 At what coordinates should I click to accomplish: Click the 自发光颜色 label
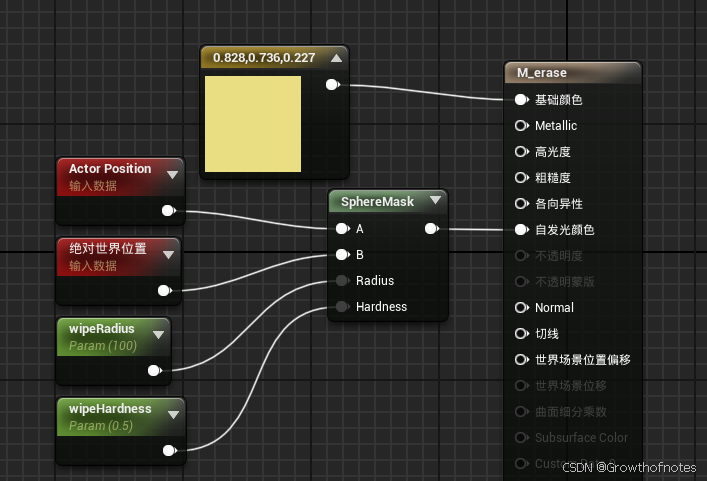tap(565, 229)
